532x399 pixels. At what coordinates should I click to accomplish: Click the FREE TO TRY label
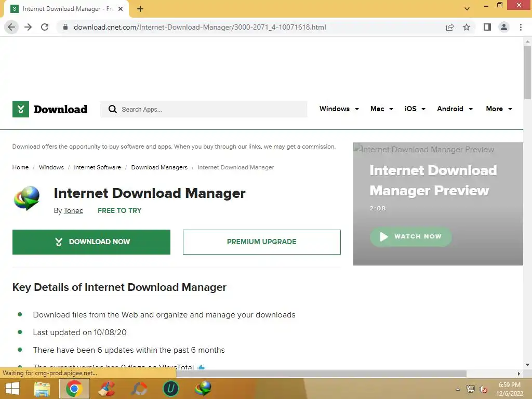119,211
